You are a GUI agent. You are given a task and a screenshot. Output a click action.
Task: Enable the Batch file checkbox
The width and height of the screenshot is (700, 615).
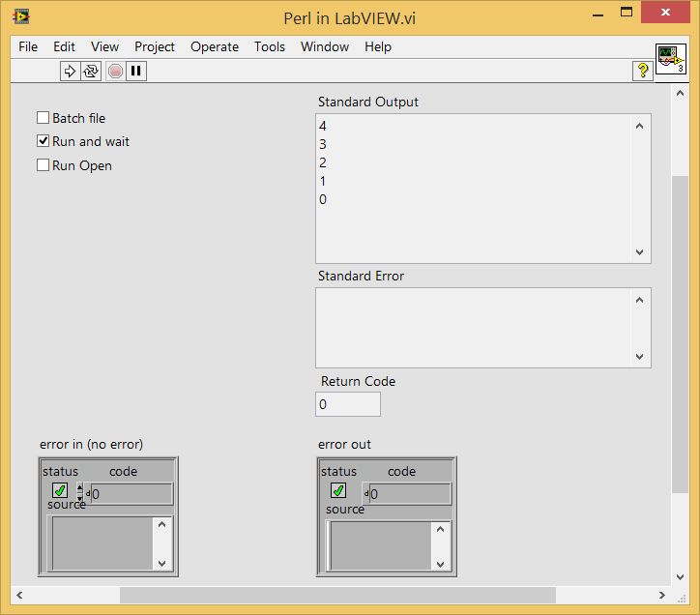point(43,118)
